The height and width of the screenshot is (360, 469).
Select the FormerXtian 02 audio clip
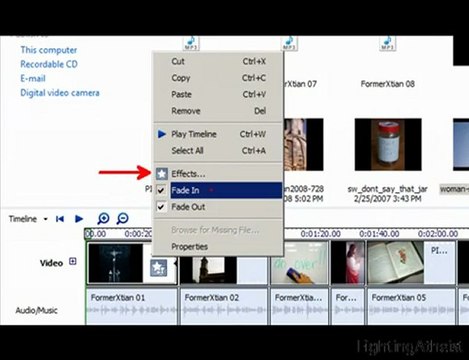(224, 307)
